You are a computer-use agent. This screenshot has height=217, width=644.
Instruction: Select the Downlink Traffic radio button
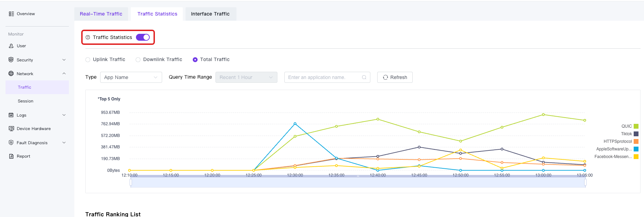point(138,60)
